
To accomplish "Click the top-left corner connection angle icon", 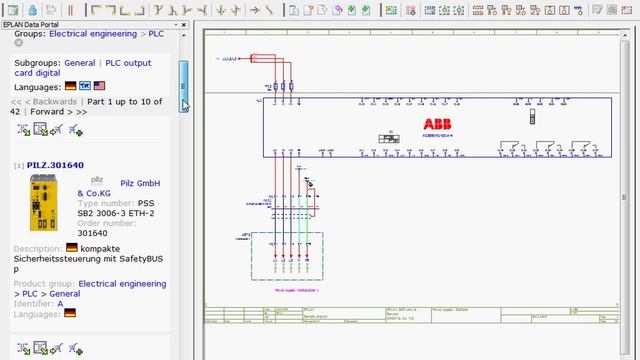I will click(x=96, y=10).
